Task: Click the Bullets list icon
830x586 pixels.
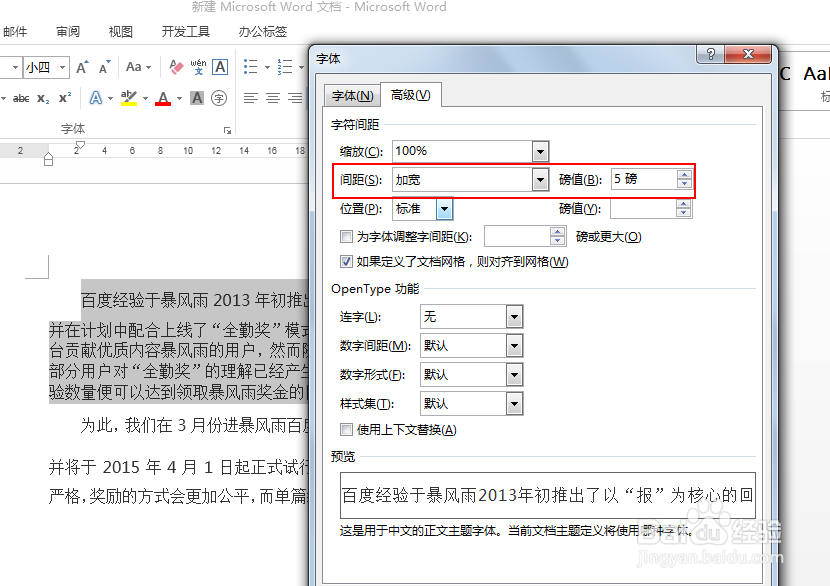Action: (x=250, y=67)
